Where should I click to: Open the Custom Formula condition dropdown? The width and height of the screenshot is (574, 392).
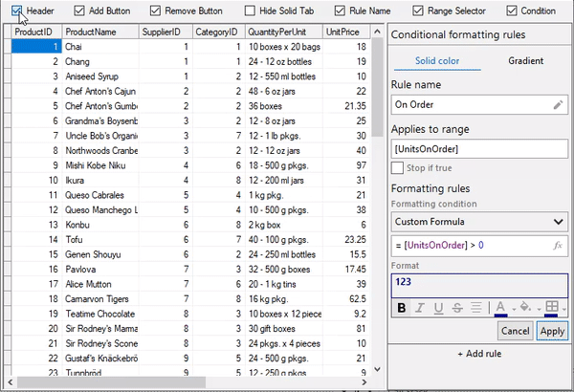click(558, 222)
